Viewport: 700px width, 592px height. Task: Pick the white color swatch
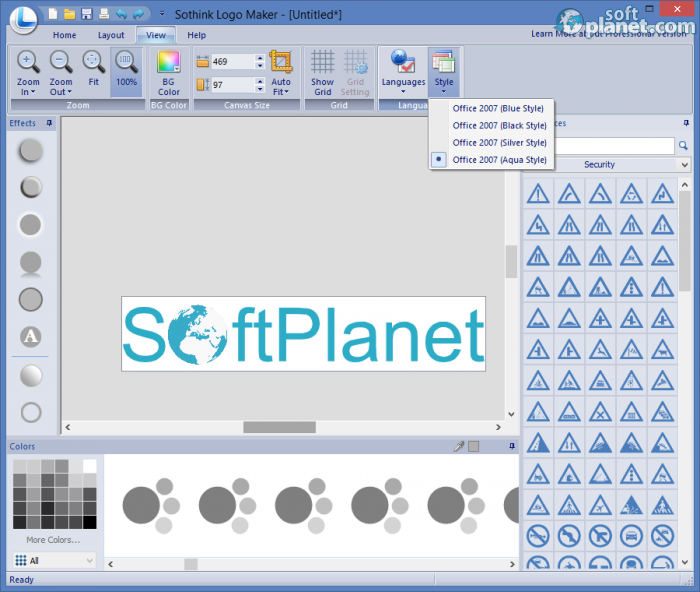point(90,466)
